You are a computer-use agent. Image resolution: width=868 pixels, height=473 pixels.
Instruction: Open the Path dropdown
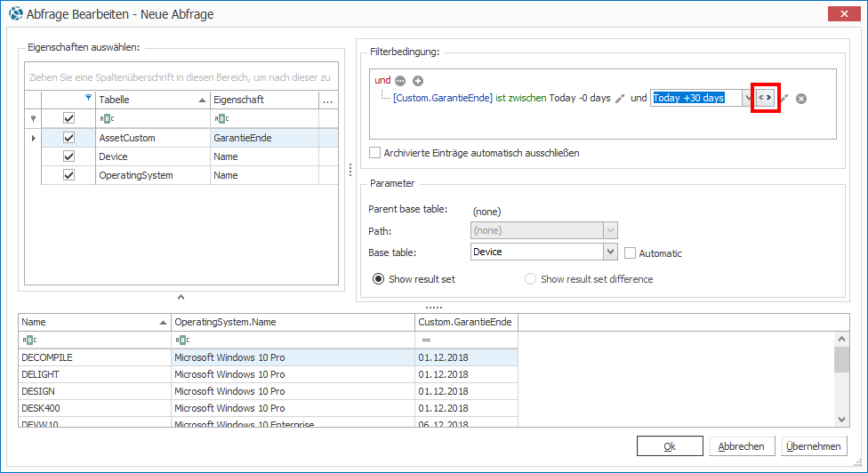(610, 230)
